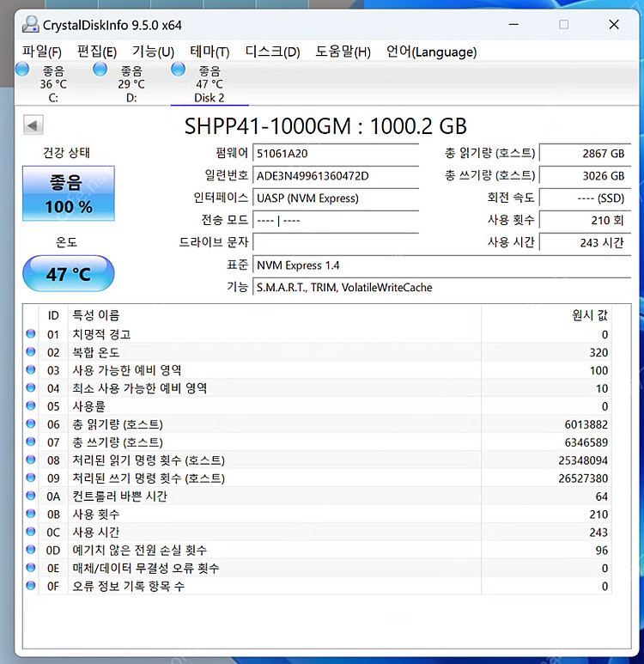The width and height of the screenshot is (644, 664).
Task: Open the 도움말(H) menu
Action: click(343, 52)
